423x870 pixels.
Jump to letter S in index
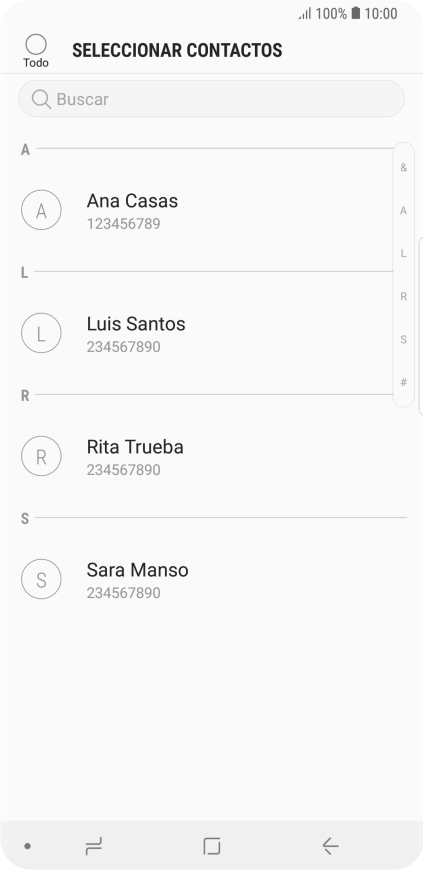404,340
